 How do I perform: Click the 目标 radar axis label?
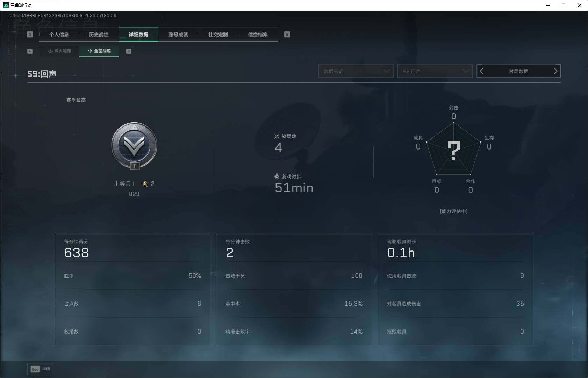437,181
